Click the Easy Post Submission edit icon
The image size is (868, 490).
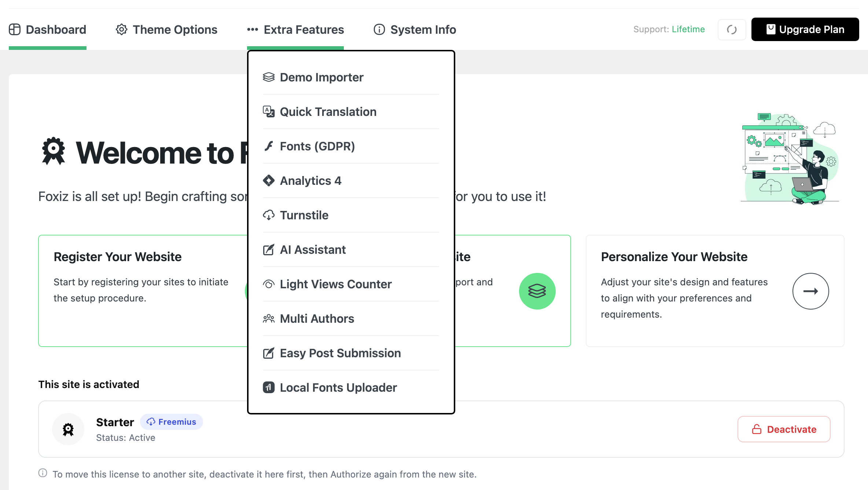[x=269, y=353]
